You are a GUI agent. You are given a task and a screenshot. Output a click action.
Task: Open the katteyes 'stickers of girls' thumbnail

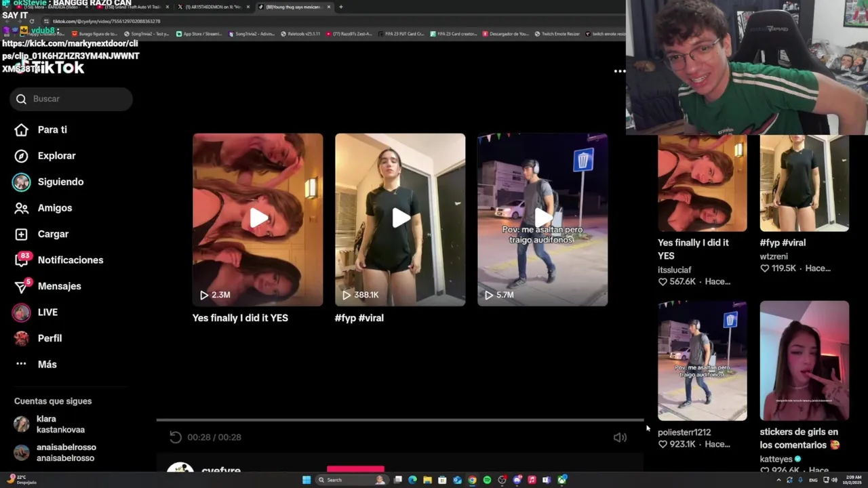tap(804, 361)
